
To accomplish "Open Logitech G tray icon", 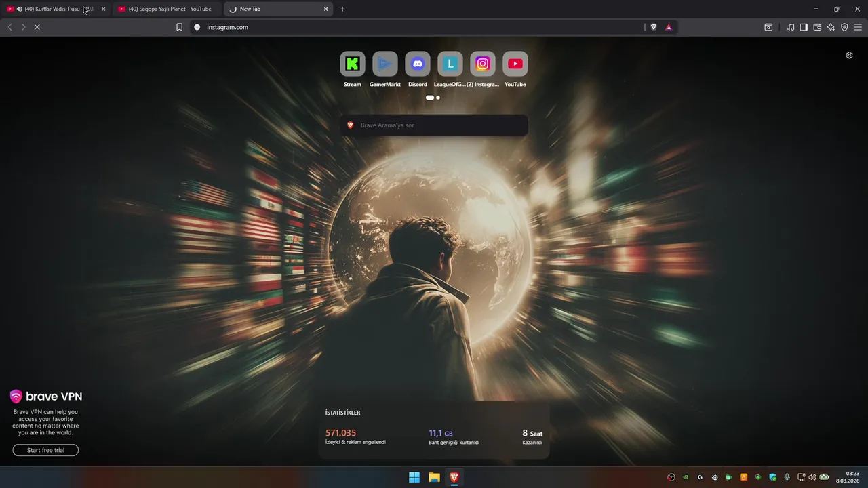I will click(x=701, y=477).
